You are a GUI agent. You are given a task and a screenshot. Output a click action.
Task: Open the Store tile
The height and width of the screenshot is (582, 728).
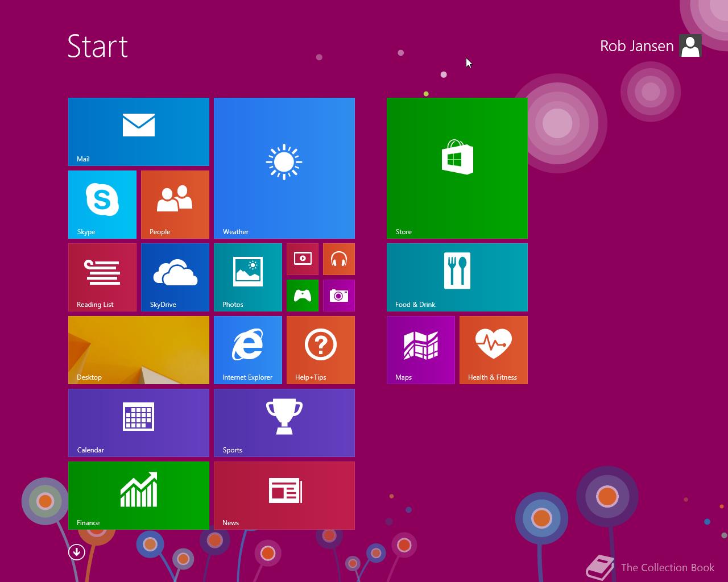457,168
